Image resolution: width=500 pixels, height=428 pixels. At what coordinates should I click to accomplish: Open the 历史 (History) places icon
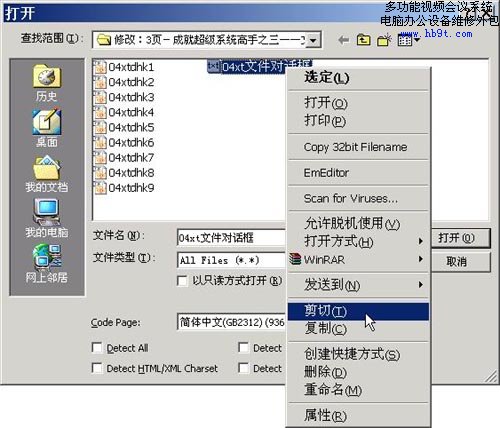tap(47, 83)
